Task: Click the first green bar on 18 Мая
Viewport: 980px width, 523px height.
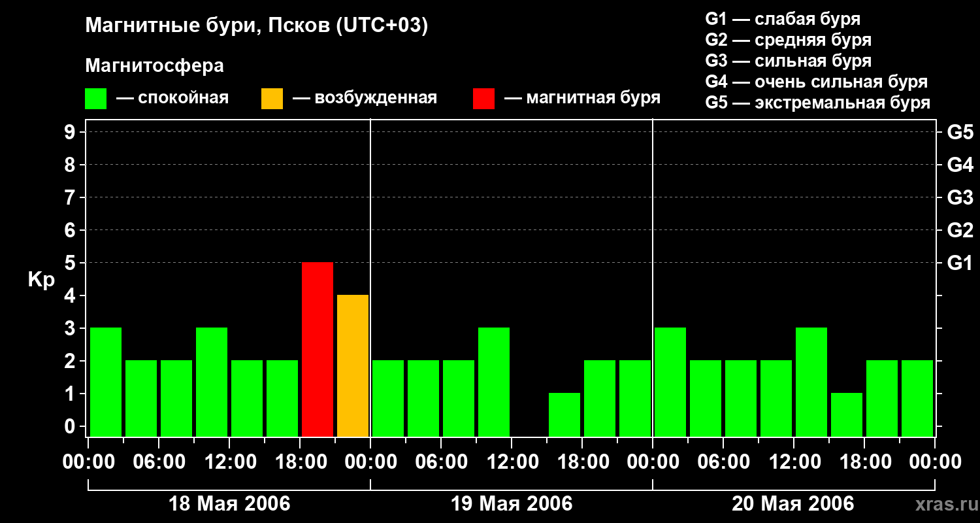Action: [x=106, y=382]
